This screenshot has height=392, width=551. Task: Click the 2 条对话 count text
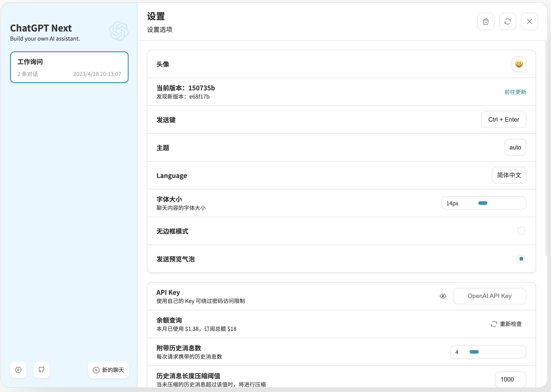pos(28,74)
